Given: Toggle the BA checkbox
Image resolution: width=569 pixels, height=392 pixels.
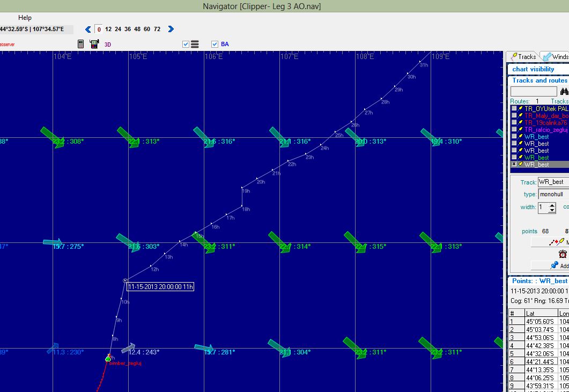Looking at the screenshot, I should pyautogui.click(x=215, y=45).
